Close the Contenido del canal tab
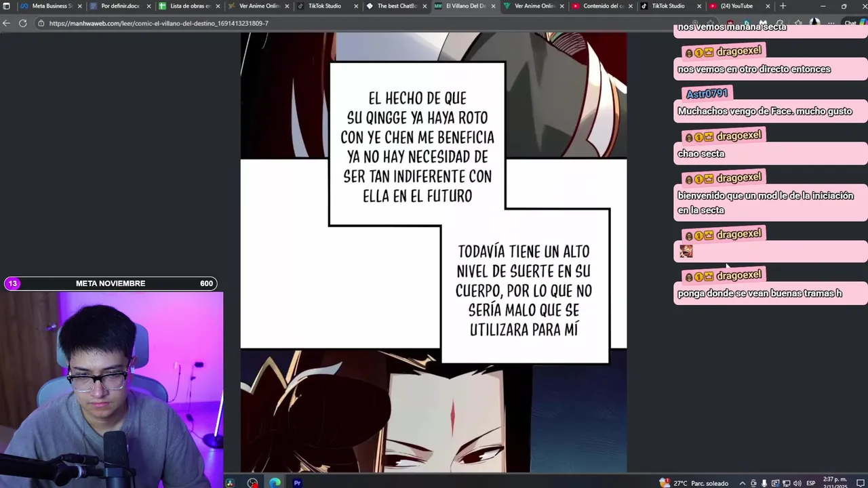 pos(632,6)
